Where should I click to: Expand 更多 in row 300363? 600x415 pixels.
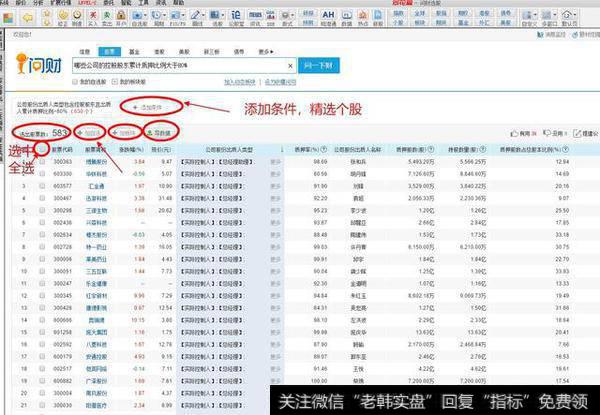coord(276,162)
